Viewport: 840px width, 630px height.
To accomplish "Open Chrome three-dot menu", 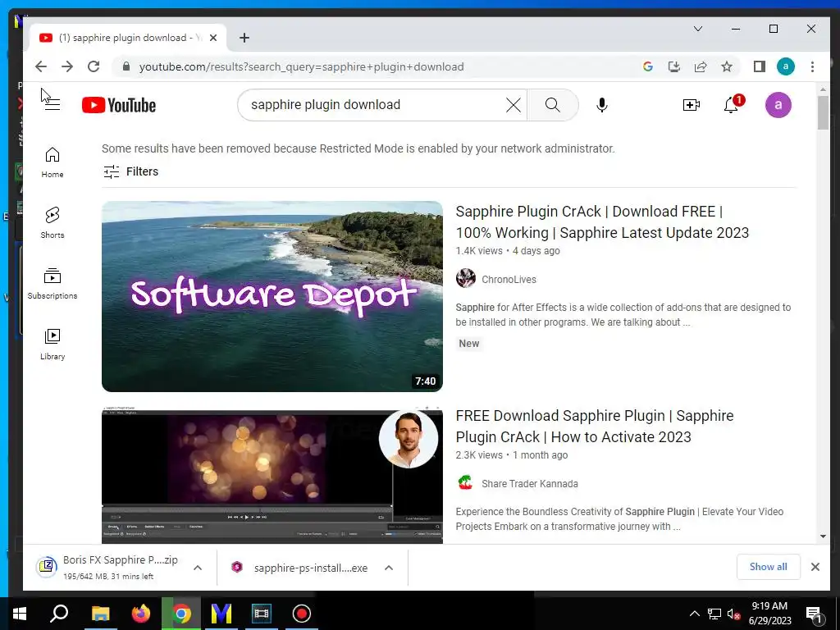I will (812, 66).
